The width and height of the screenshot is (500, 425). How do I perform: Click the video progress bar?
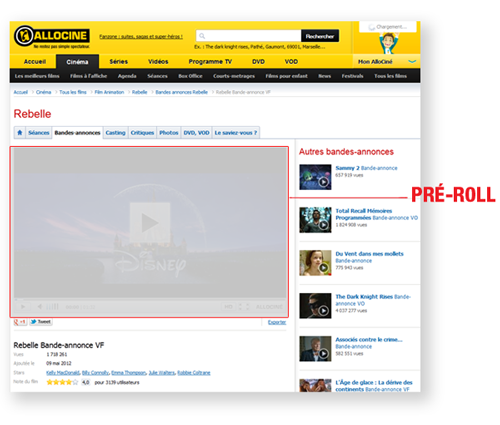coord(150,299)
